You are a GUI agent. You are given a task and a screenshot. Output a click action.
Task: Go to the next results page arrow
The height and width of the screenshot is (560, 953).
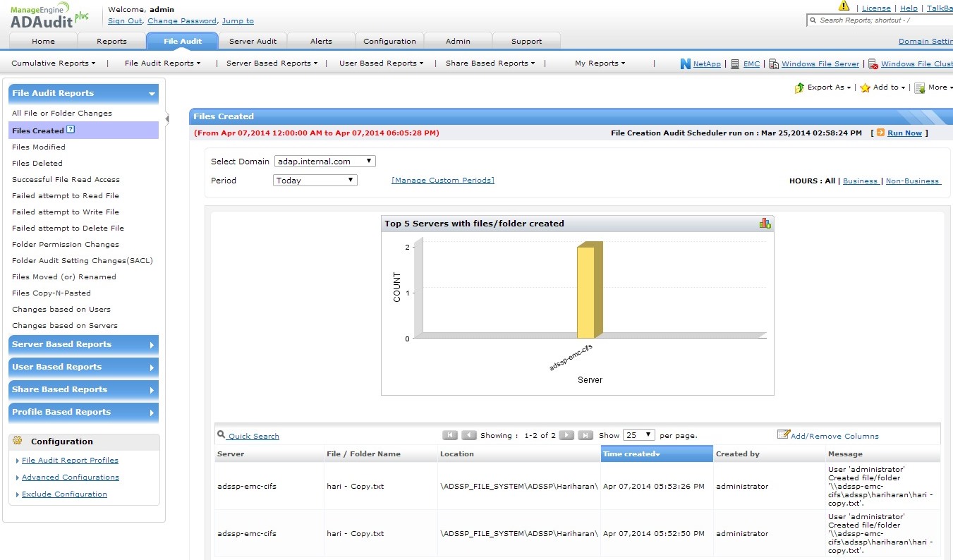[566, 435]
